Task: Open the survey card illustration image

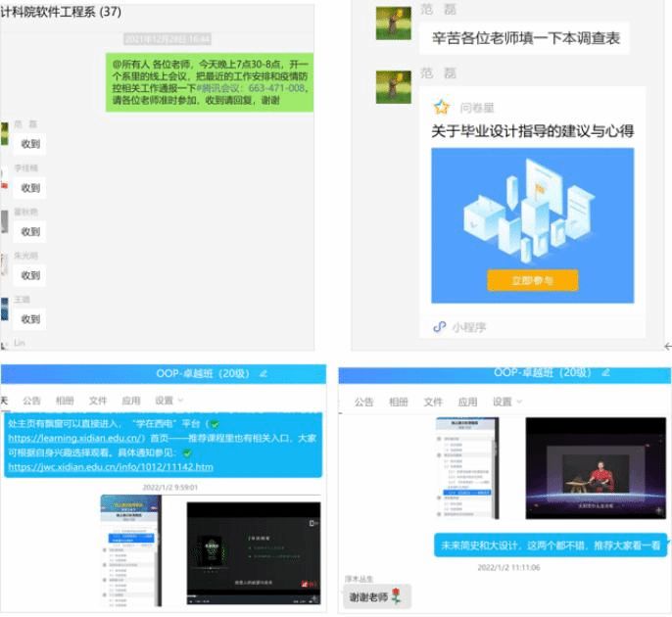Action: (x=532, y=225)
